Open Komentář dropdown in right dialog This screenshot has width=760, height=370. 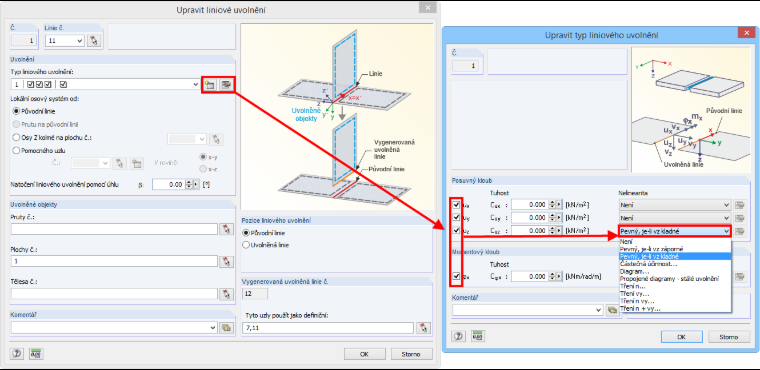(x=600, y=309)
